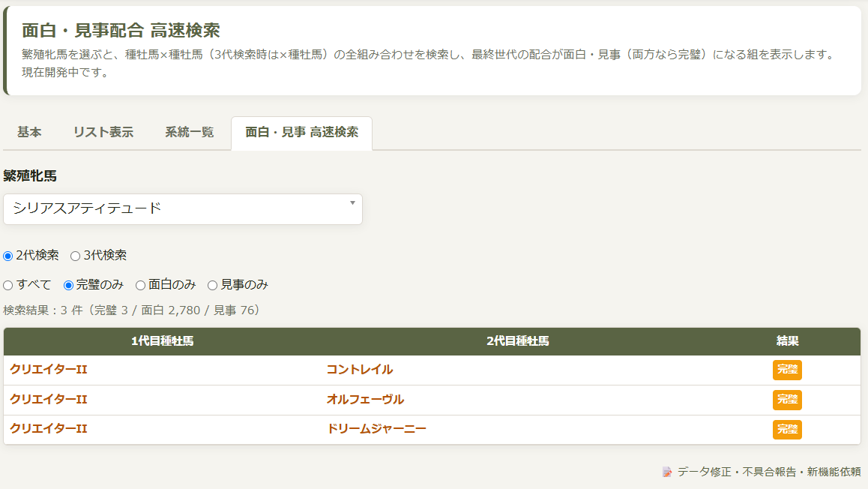Click the 完璧 badge in オルフェーヴル row

[x=787, y=400]
